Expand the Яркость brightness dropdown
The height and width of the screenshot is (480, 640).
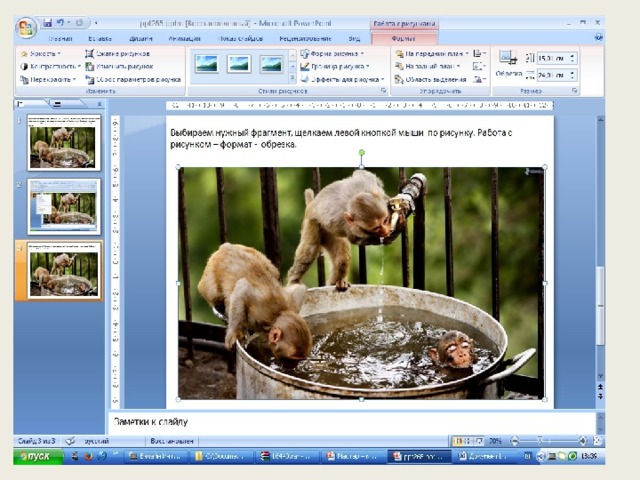41,53
